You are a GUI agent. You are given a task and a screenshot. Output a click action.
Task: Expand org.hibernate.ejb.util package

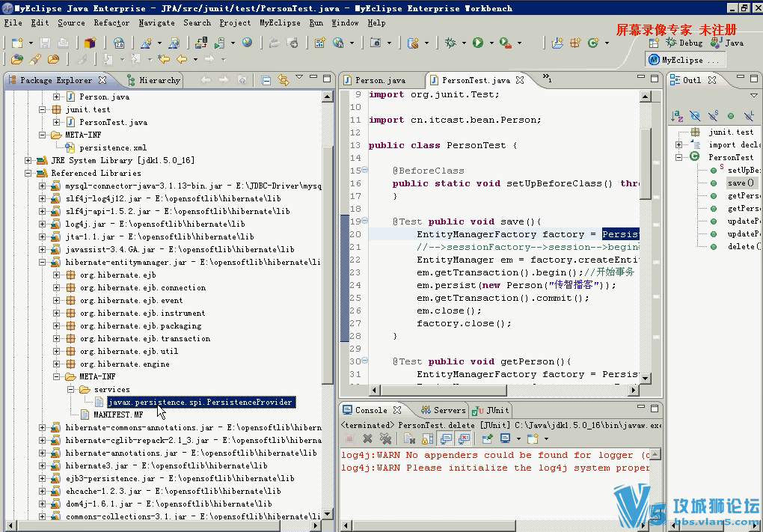(56, 352)
